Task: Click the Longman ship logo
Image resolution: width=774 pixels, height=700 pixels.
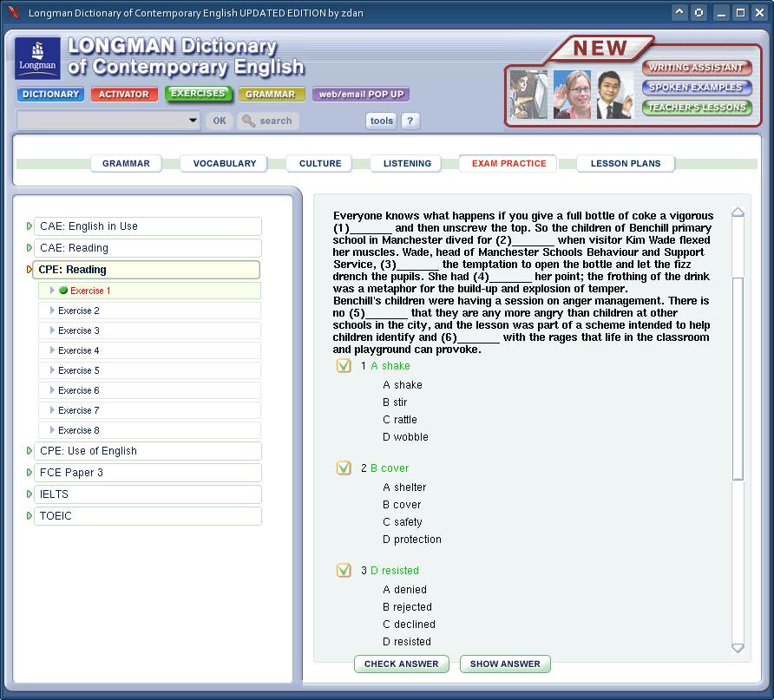Action: pyautogui.click(x=37, y=58)
